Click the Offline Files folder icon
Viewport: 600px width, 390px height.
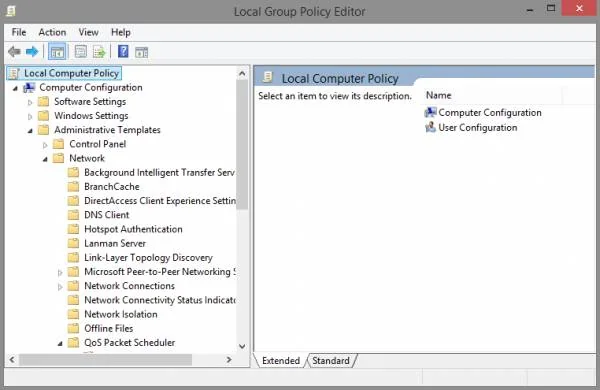click(73, 328)
